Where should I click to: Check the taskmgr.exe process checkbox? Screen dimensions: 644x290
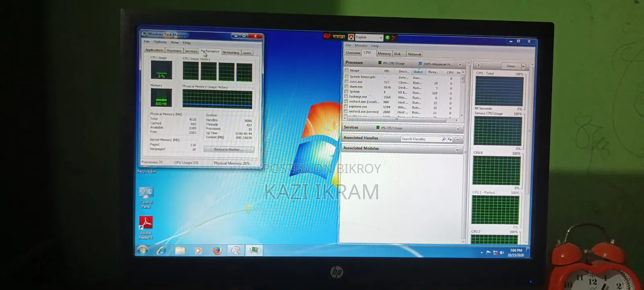pos(346,96)
